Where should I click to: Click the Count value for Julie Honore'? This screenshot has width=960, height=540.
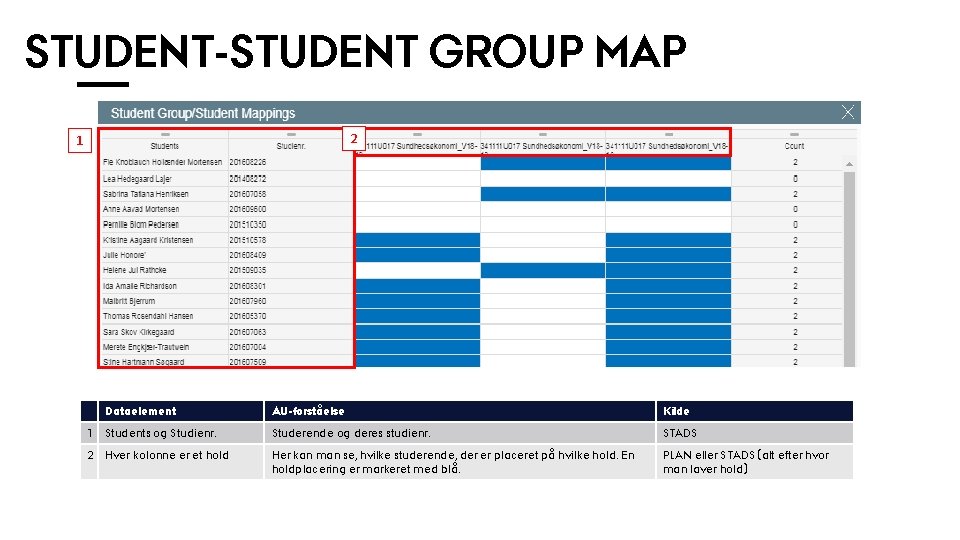tap(795, 255)
